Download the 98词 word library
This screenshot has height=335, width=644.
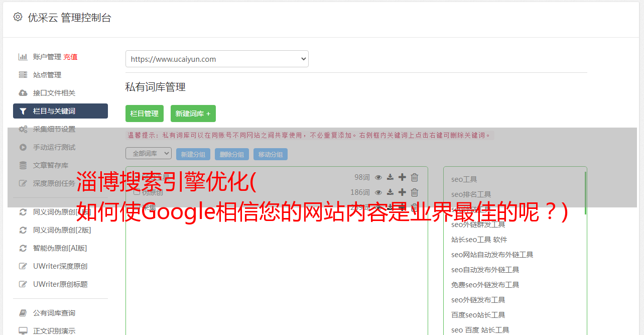(x=390, y=177)
